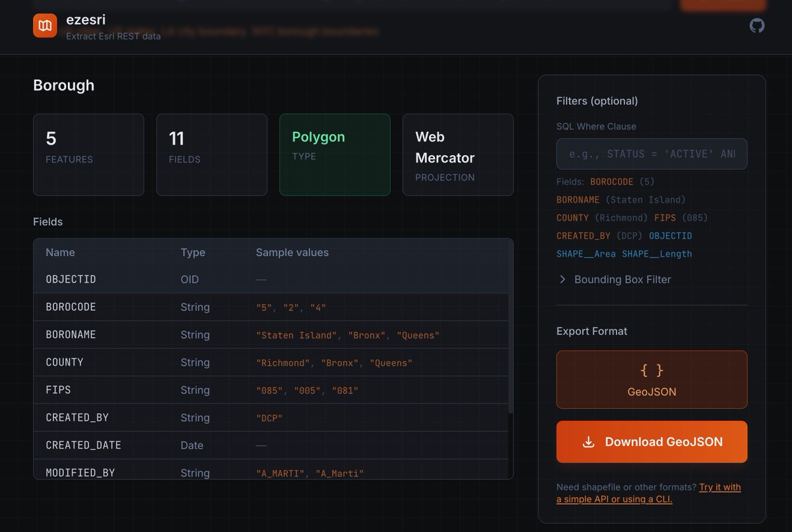Viewport: 792px width, 532px height.
Task: Click the Type column header
Action: point(193,252)
